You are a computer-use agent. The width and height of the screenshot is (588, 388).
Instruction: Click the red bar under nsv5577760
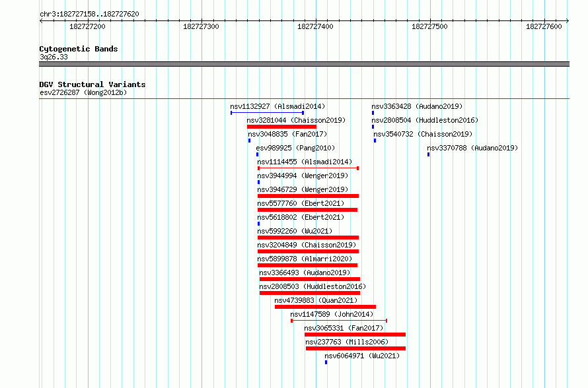307,210
